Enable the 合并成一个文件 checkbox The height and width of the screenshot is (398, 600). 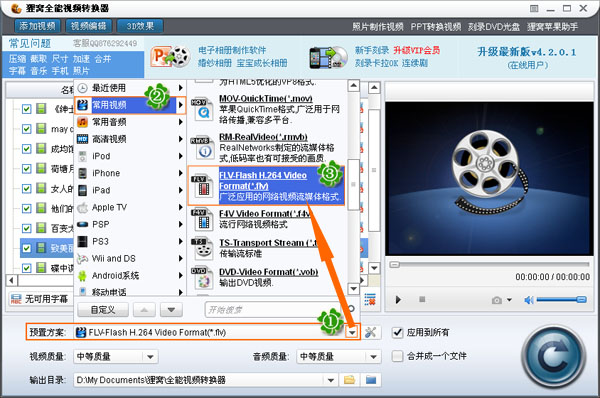click(x=398, y=356)
